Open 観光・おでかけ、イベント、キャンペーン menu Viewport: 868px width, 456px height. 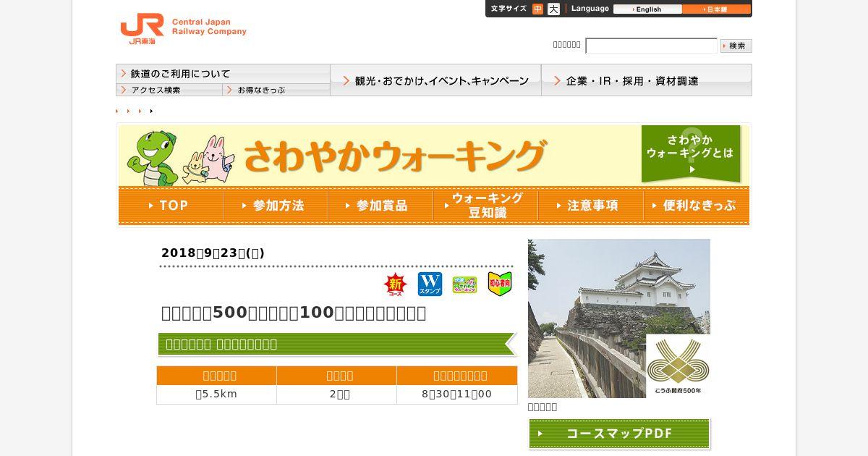coord(435,80)
